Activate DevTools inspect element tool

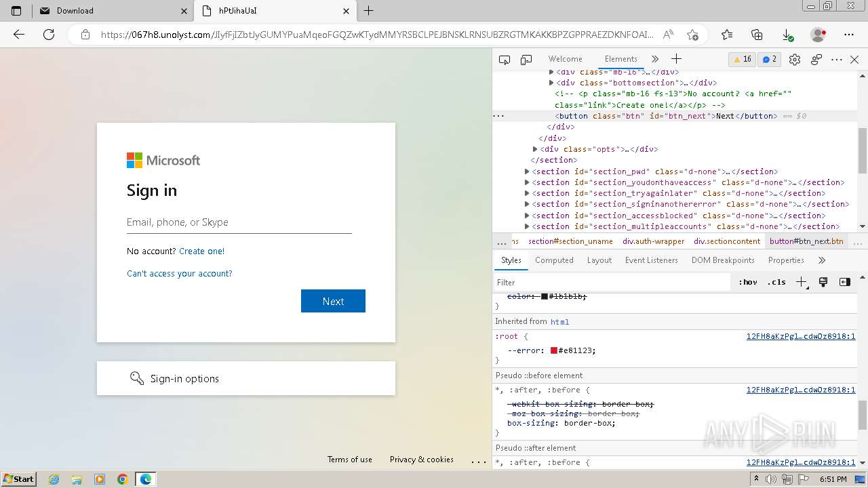pos(505,60)
